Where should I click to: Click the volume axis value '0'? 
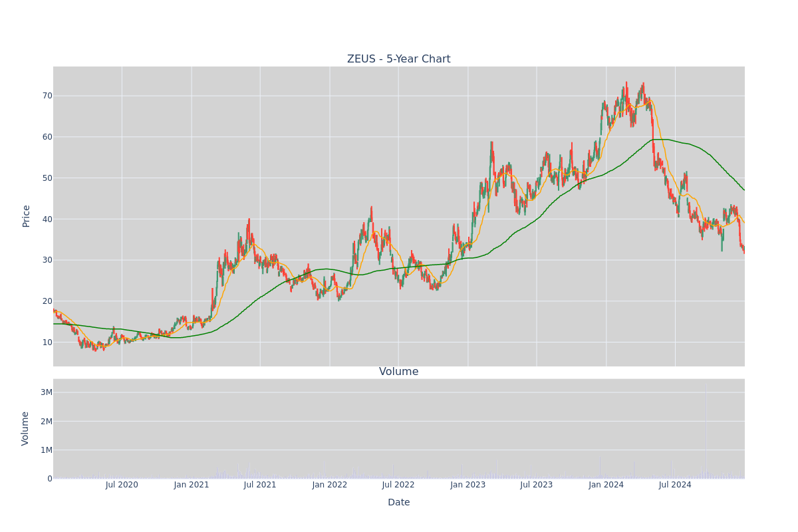click(50, 479)
